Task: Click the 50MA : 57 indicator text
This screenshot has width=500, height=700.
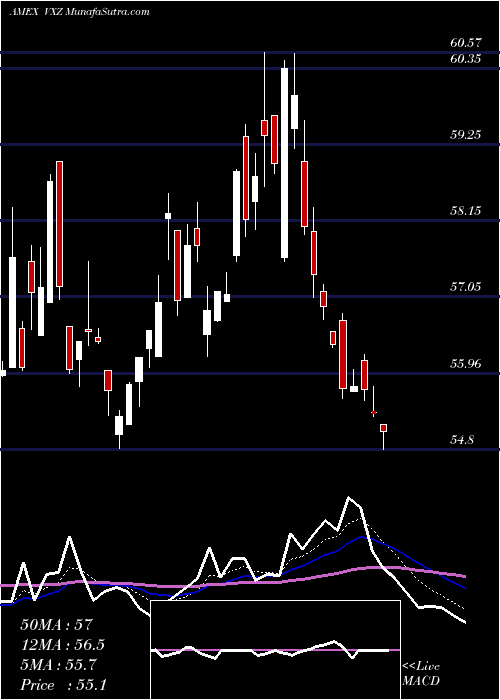Action: click(x=56, y=625)
